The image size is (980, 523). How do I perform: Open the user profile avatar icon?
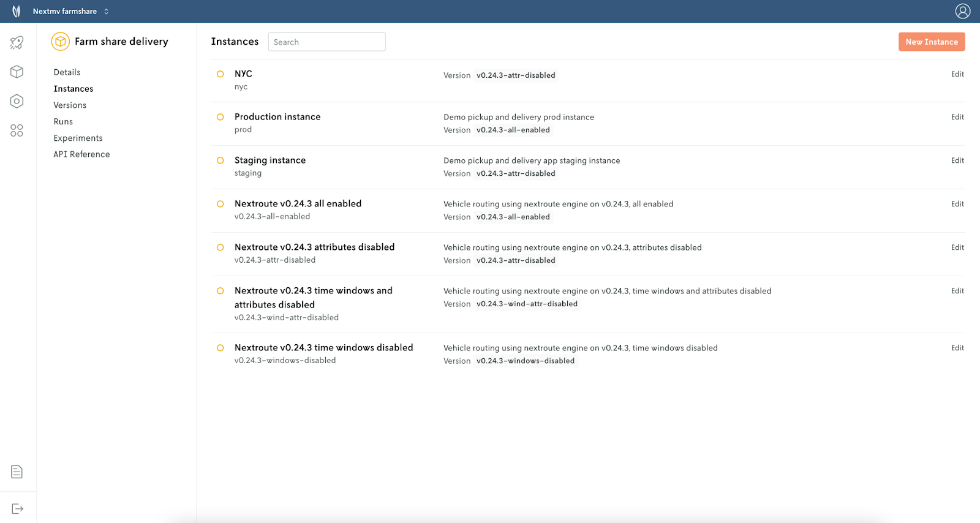[962, 11]
